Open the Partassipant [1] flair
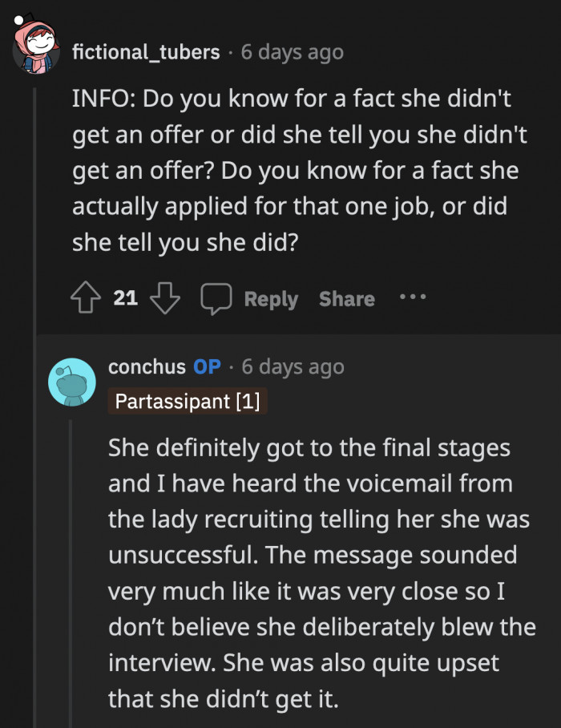Image resolution: width=561 pixels, height=728 pixels. point(188,401)
